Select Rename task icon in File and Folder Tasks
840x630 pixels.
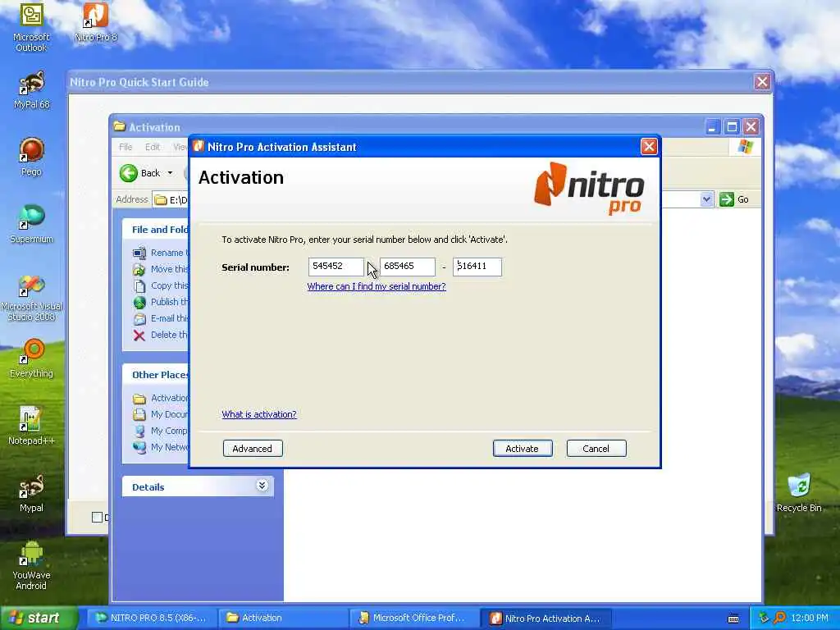click(139, 253)
